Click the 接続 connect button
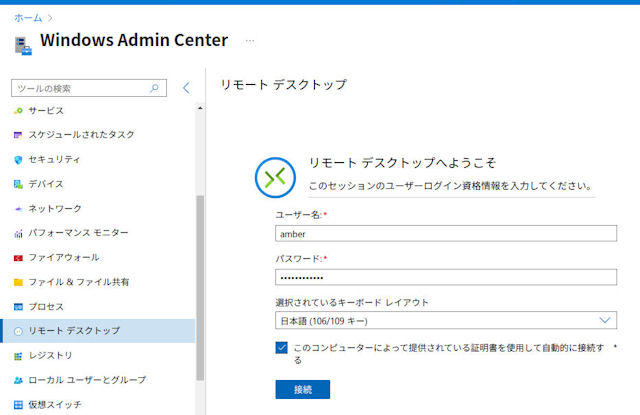Screen dimensions: 640x415 click(x=302, y=389)
